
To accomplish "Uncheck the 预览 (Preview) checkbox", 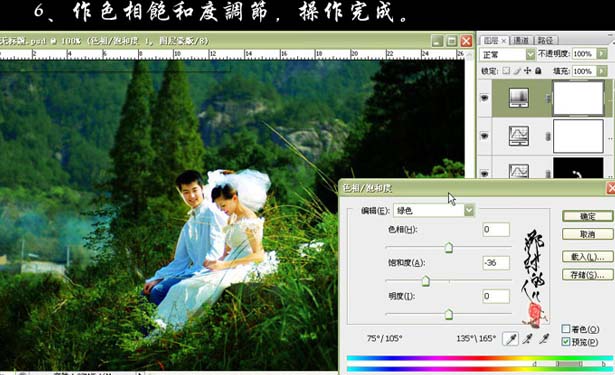I will (566, 342).
